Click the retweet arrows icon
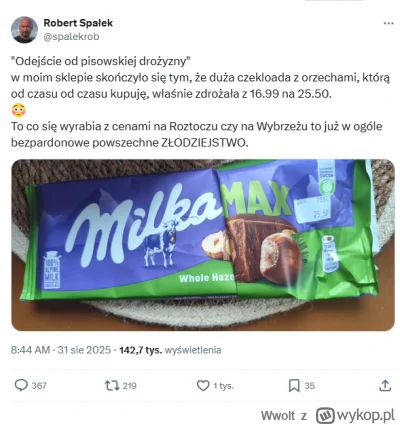This screenshot has height=425, width=400. pos(112,386)
